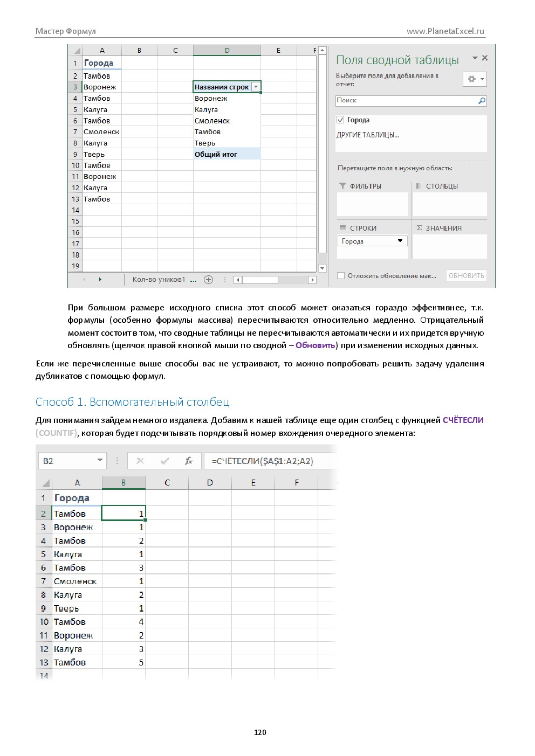Click horizontal scrollbar right arrow
Screen dimensions: 535x756
pos(312,280)
